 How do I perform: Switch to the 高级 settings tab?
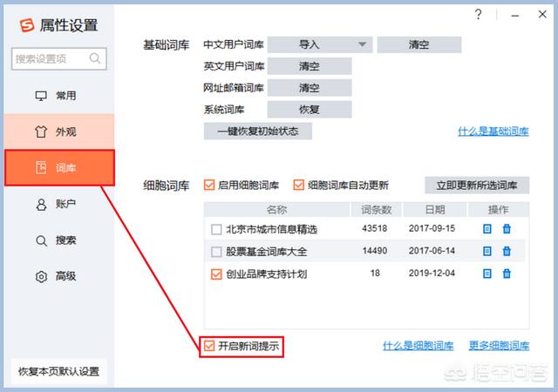tap(58, 276)
